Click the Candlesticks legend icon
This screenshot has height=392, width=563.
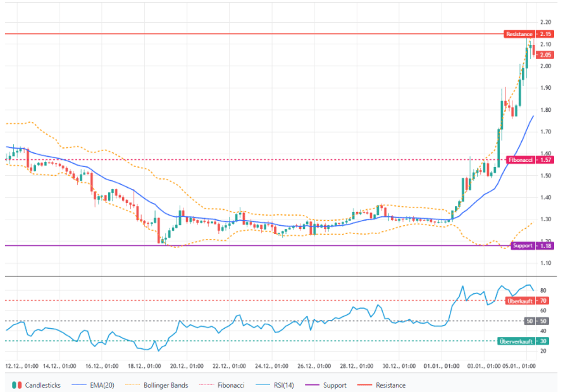point(16,385)
